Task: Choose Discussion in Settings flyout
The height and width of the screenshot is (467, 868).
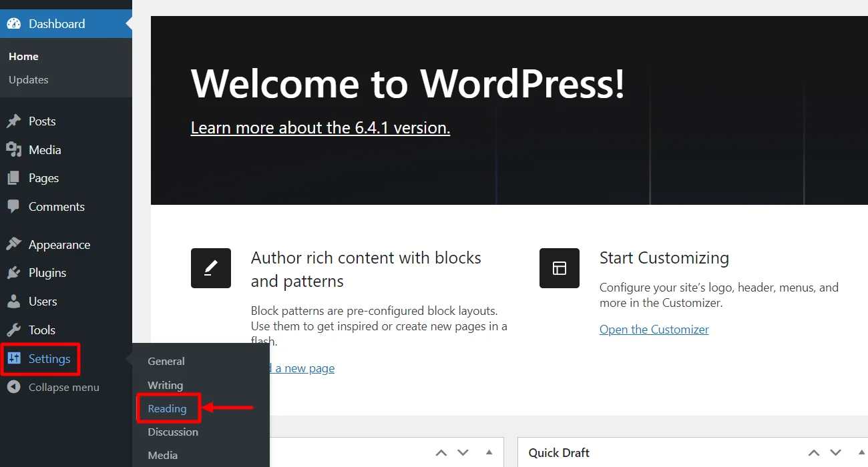Action: tap(173, 432)
